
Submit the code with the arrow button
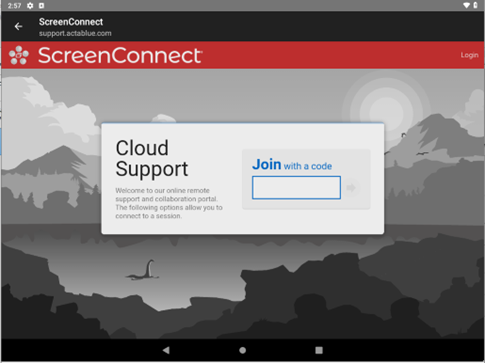[351, 188]
